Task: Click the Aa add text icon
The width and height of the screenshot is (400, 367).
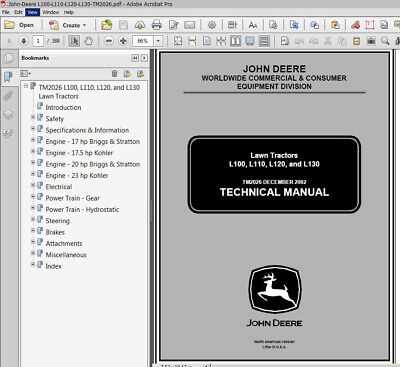Action: (253, 25)
